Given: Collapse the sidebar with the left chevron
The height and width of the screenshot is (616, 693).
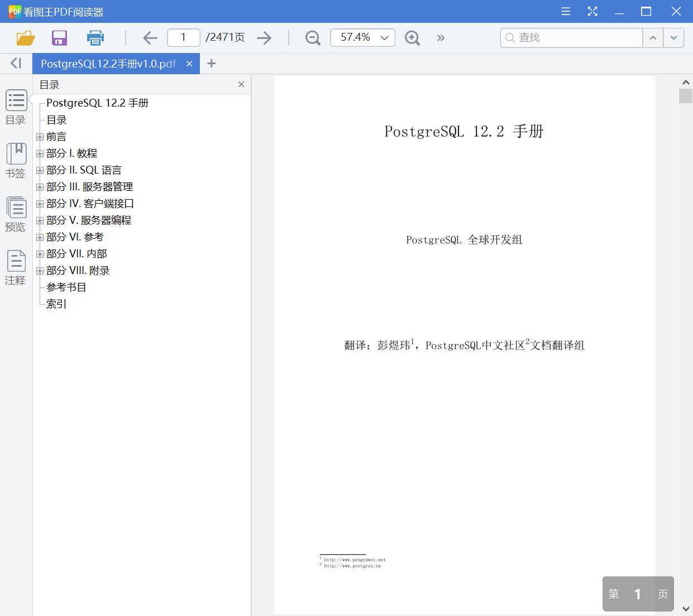Looking at the screenshot, I should 15,63.
